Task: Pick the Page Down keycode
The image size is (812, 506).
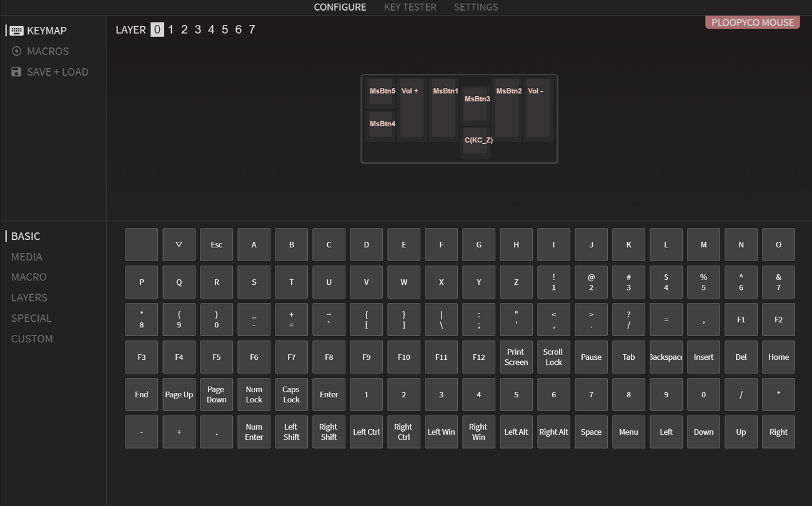Action: coord(216,394)
